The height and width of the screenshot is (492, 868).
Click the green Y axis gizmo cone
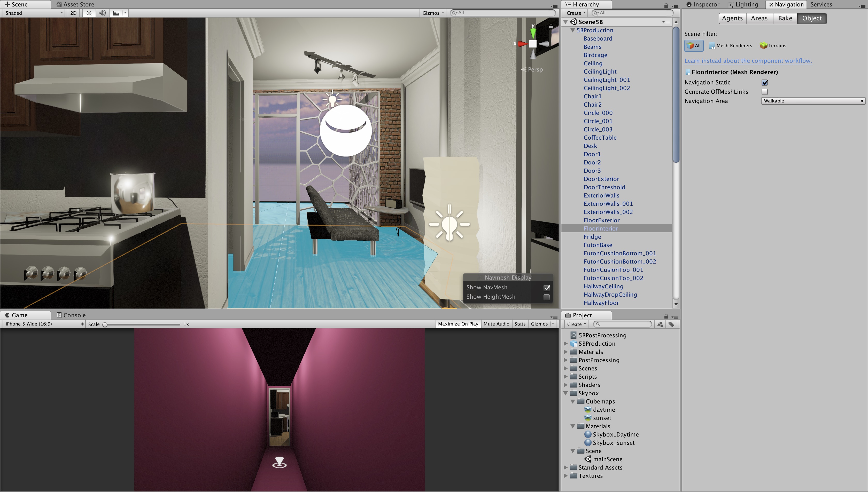533,33
